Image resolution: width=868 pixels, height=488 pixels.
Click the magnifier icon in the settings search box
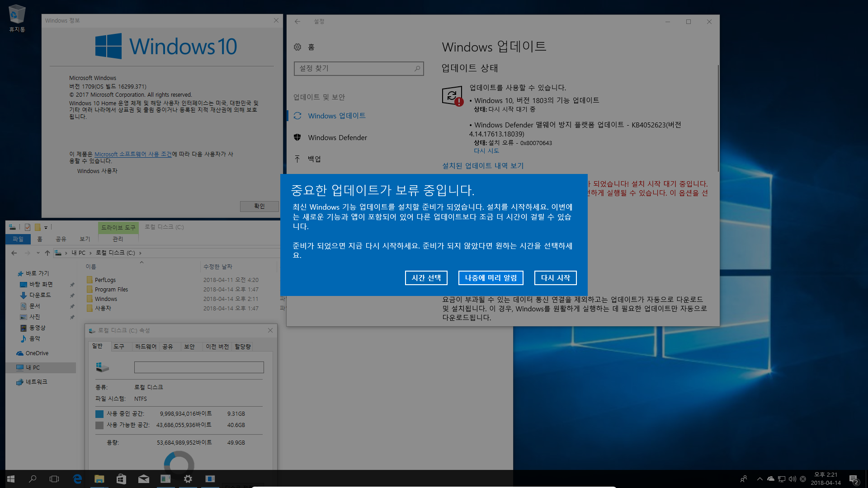click(417, 68)
